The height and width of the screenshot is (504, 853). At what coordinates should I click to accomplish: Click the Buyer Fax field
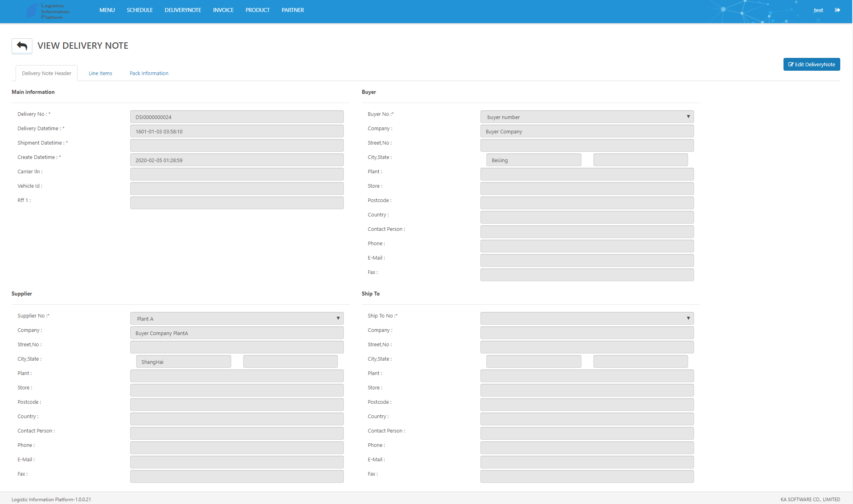point(587,275)
